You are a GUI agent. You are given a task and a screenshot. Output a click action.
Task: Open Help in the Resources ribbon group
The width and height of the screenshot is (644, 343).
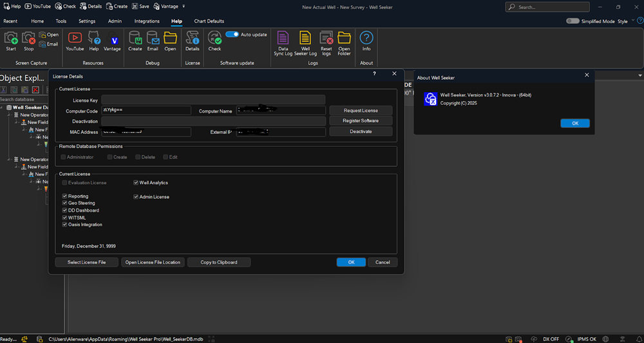pyautogui.click(x=94, y=41)
